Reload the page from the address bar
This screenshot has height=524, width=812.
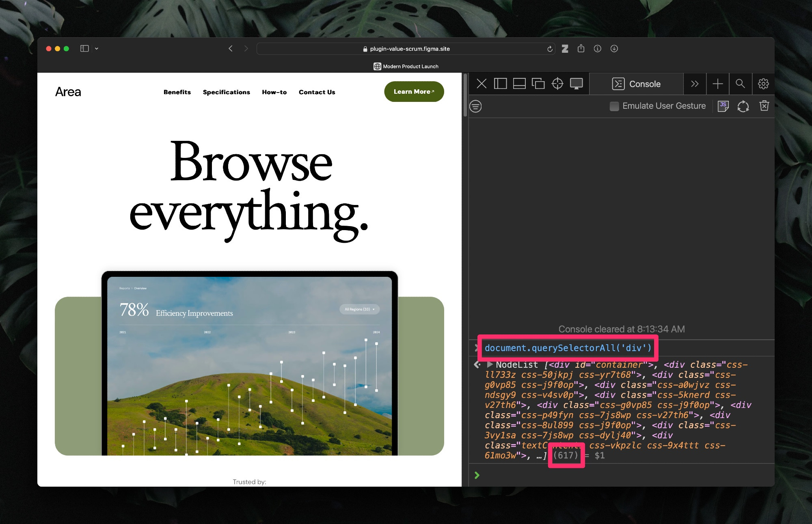tap(550, 49)
